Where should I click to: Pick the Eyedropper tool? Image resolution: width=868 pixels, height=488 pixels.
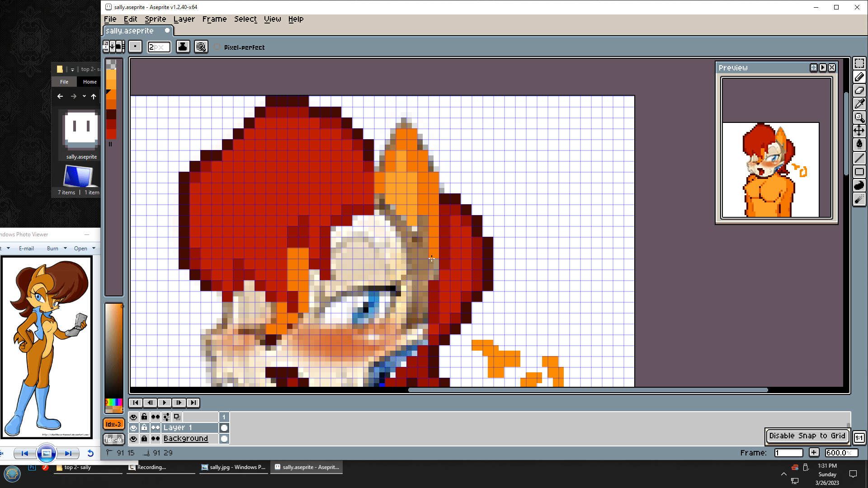pyautogui.click(x=859, y=104)
